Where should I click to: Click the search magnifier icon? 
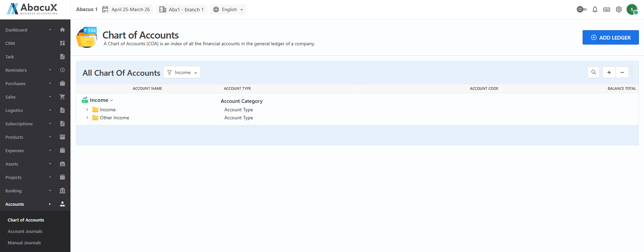click(x=593, y=72)
